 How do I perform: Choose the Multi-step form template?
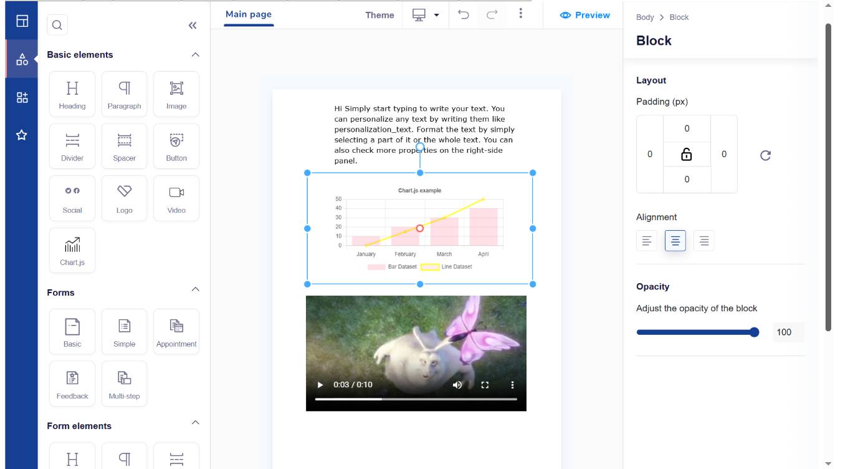pyautogui.click(x=124, y=384)
